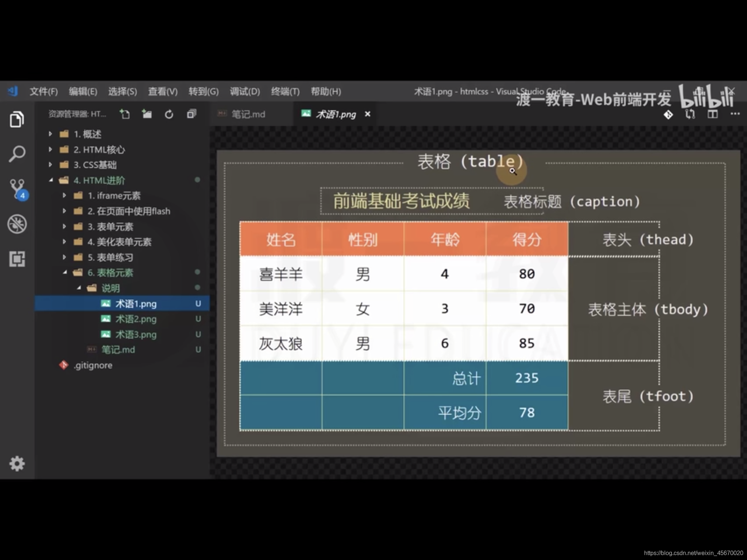Open the editor More Actions ellipsis

click(735, 114)
